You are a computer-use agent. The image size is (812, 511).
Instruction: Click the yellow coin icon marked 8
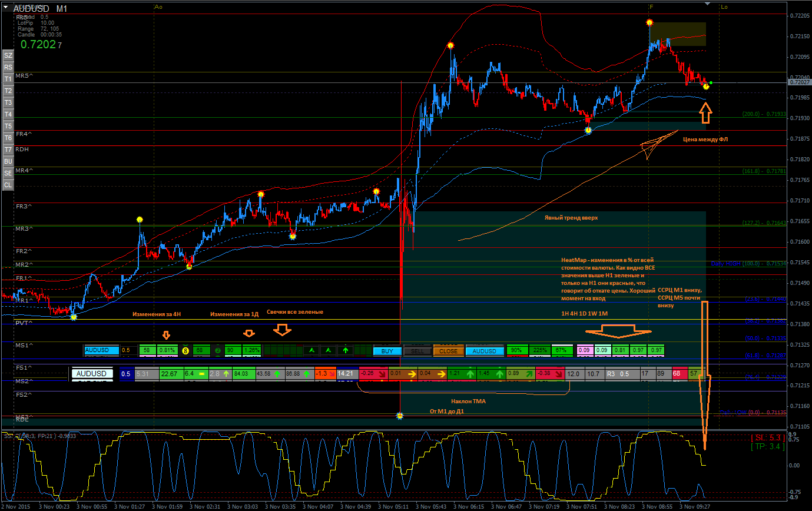[185, 351]
